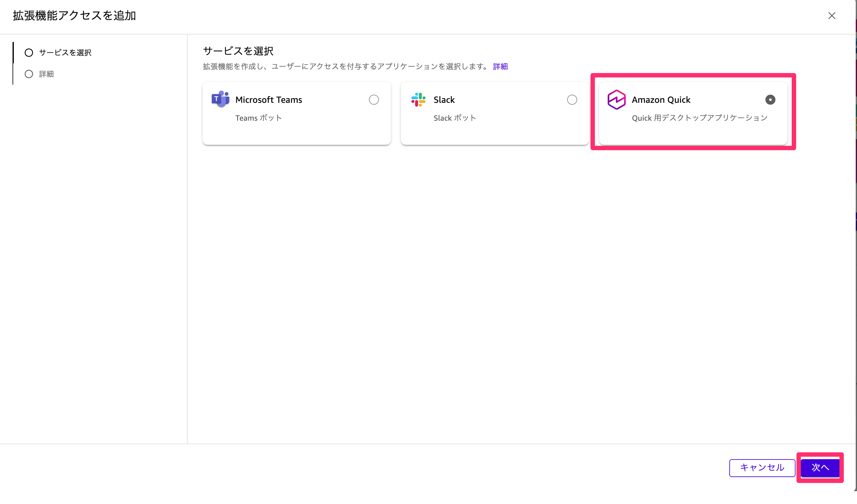Image resolution: width=857 pixels, height=504 pixels.
Task: Click the Slack logo icon
Action: [418, 100]
